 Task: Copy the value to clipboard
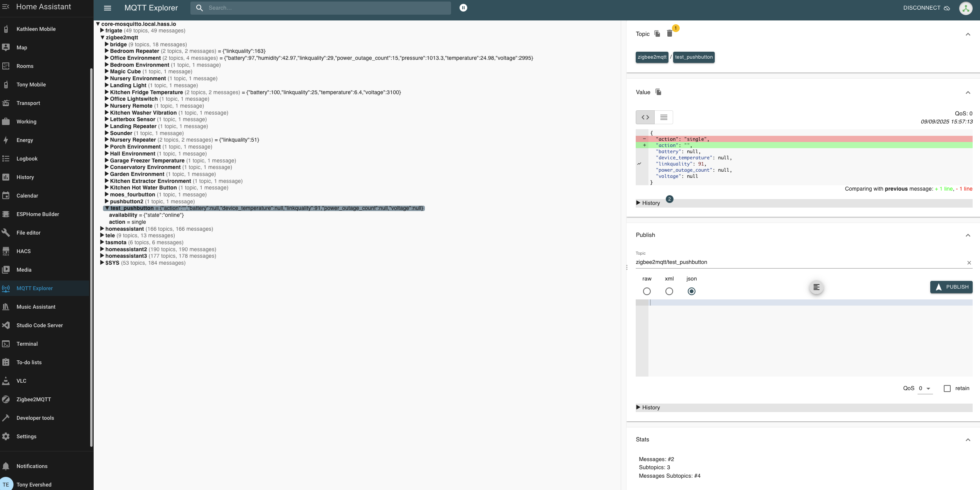[658, 92]
